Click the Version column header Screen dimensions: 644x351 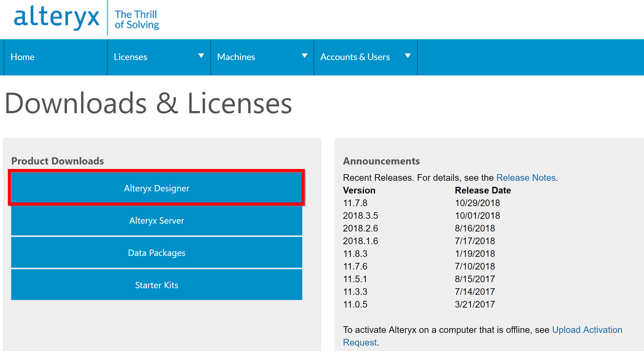coord(359,190)
